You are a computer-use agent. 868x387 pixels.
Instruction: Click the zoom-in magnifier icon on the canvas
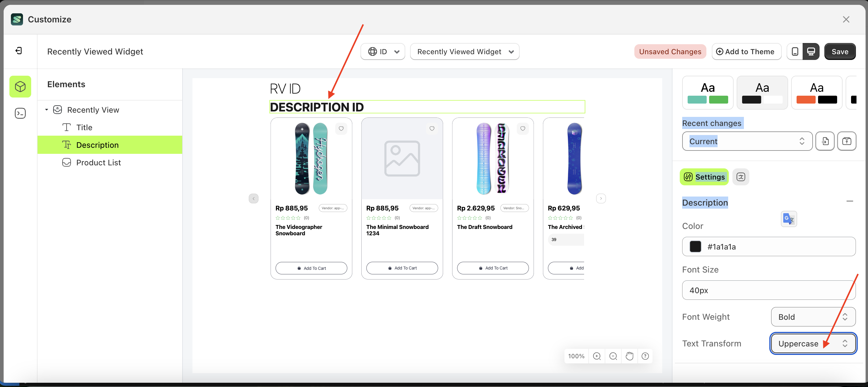click(597, 356)
